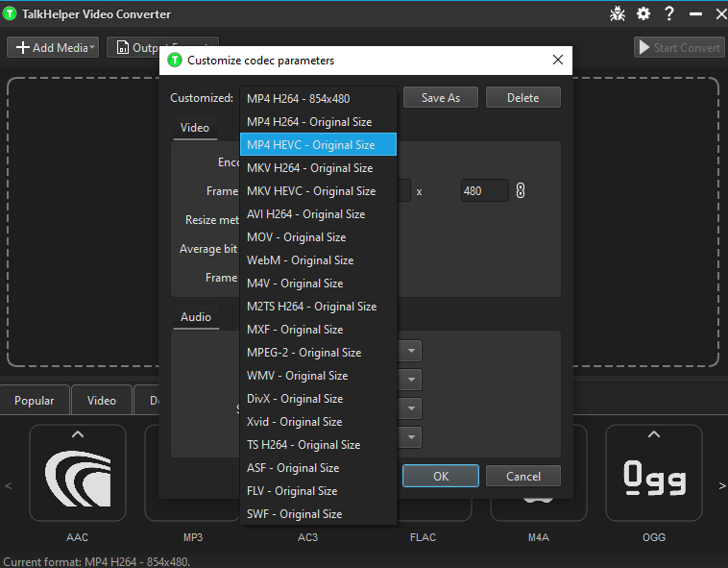Screen dimensions: 728x568
Task: Choose ASF - Original Size preset
Action: (x=318, y=468)
